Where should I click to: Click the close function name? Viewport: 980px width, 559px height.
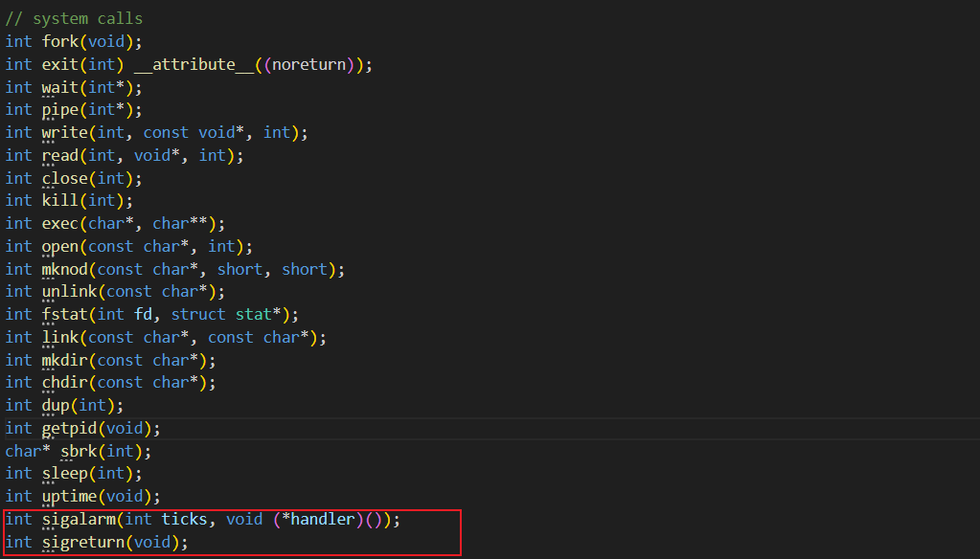coord(64,178)
